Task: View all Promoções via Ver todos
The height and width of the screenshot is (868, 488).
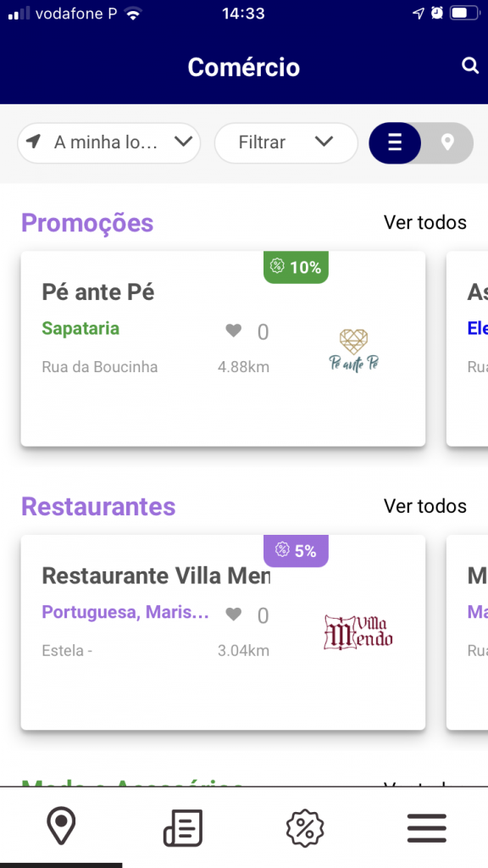Action: 425,223
